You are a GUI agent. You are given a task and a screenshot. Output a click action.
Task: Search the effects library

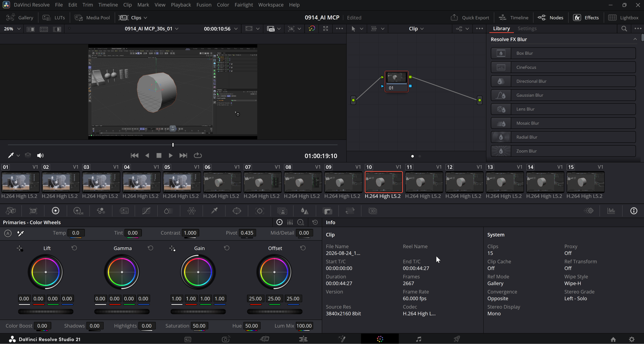(624, 29)
